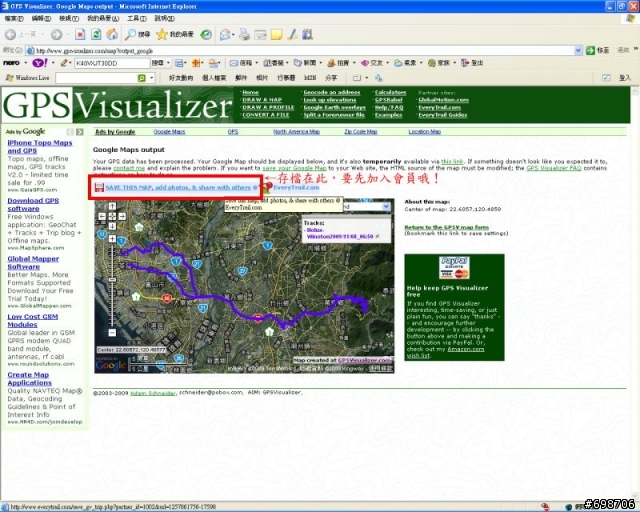640x512 pixels.
Task: Open the View menu (third menu item)
Action: tap(69, 18)
